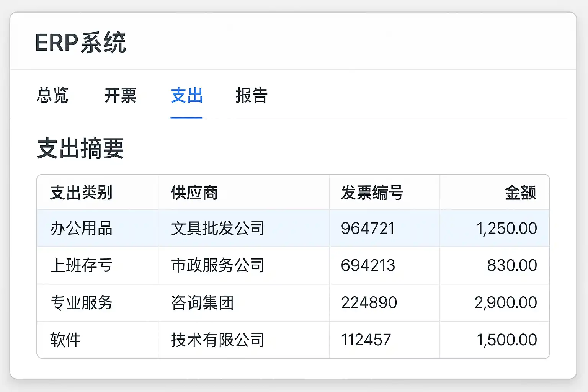The height and width of the screenshot is (392, 588).
Task: Sort by 支出类别 column header
Action: [81, 193]
